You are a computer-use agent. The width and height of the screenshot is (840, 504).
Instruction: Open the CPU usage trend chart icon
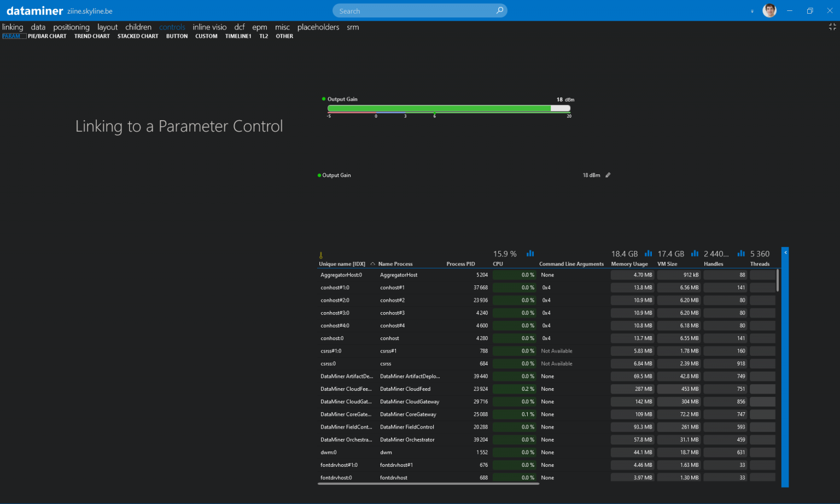530,253
